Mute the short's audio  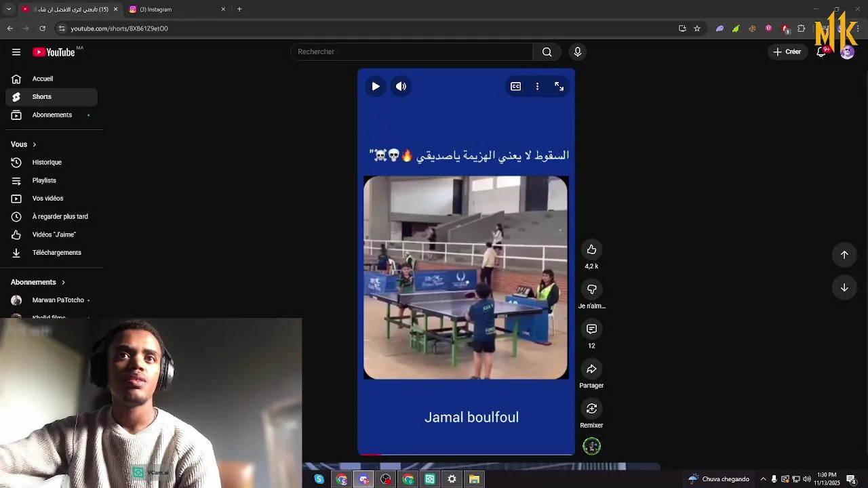click(401, 86)
